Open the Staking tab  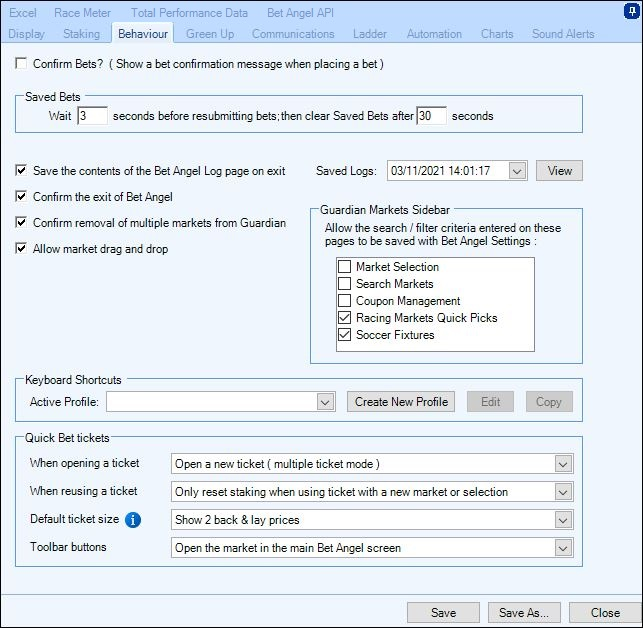tap(82, 34)
